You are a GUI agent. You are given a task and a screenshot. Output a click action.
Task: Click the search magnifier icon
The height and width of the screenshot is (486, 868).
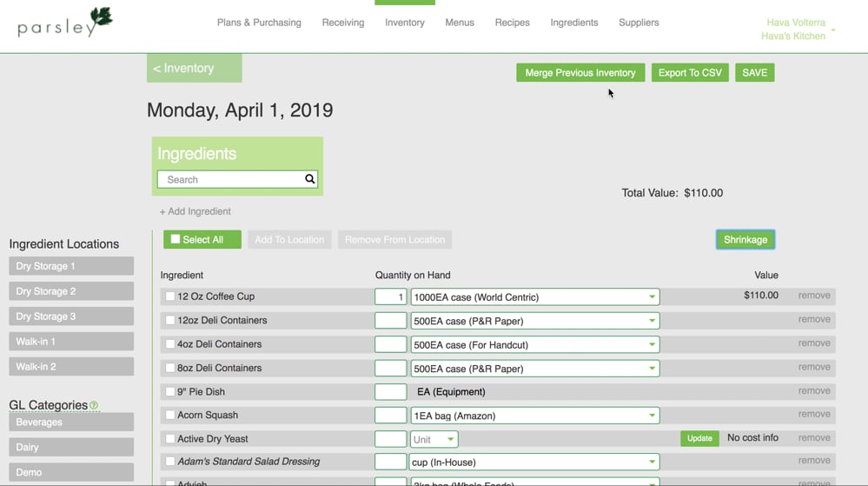309,179
